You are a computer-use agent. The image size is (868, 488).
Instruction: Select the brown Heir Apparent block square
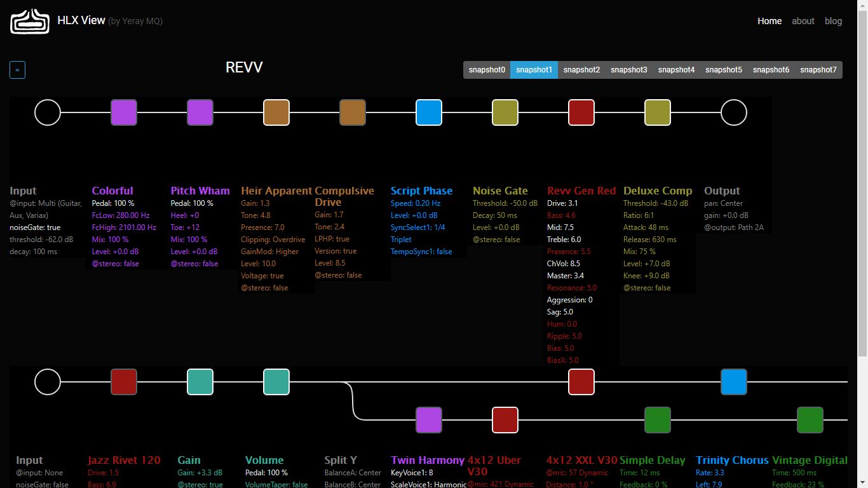point(276,112)
